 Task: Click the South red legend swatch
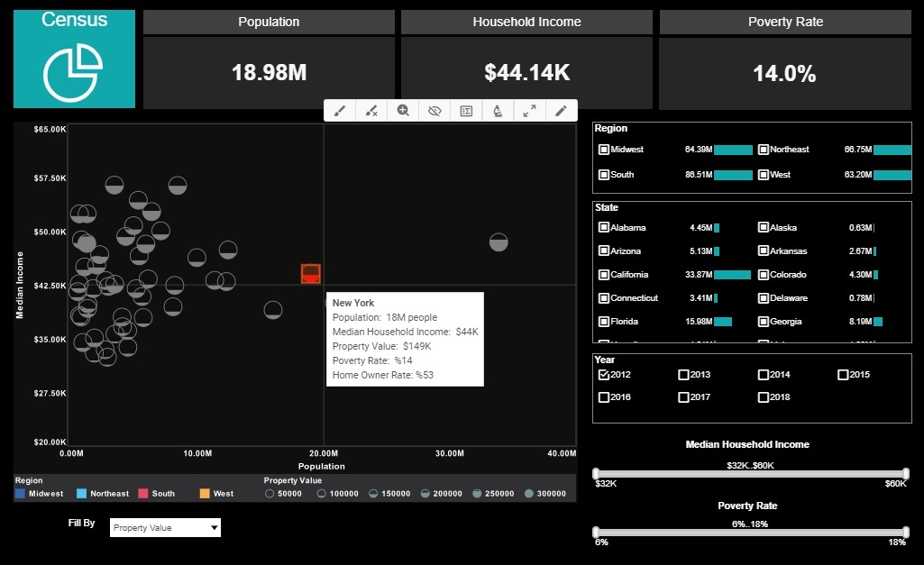[x=143, y=494]
